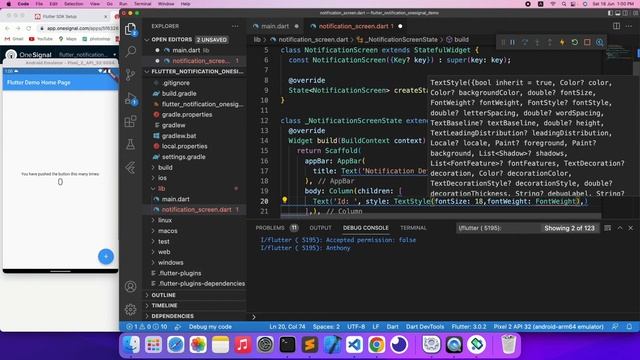Click the errors and warnings count in status bar
The image size is (640, 360).
147,327
